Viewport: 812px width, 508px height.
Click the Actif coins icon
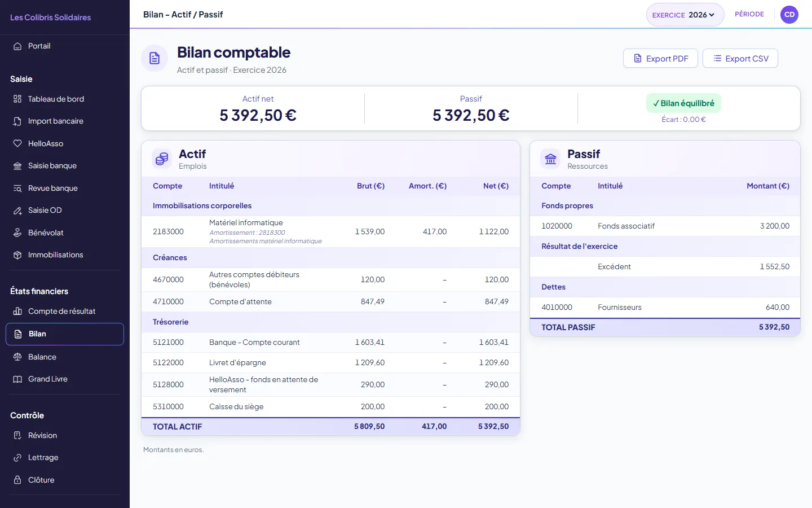(x=162, y=159)
